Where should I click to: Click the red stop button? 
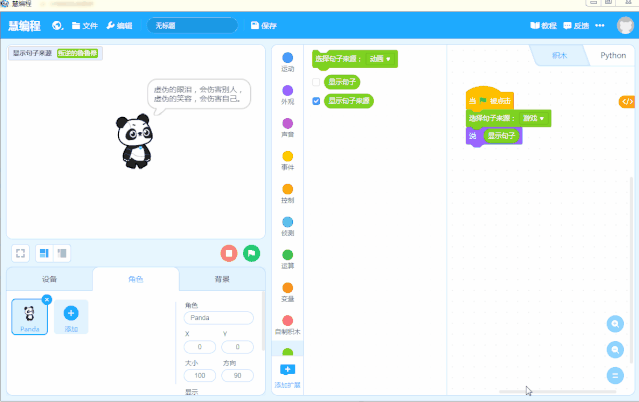[229, 253]
